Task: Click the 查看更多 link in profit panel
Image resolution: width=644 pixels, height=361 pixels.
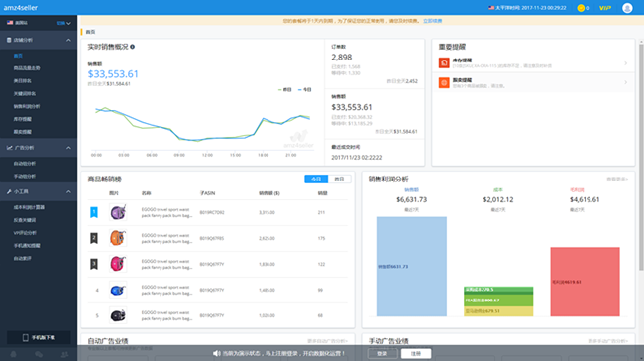Action: 617,179
